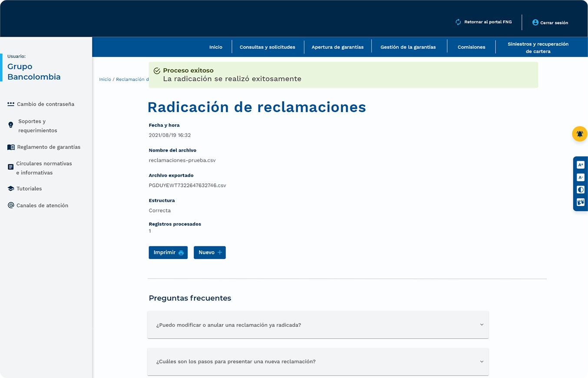This screenshot has width=588, height=378.
Task: Click Cerrar sesión to log out
Action: click(x=554, y=23)
